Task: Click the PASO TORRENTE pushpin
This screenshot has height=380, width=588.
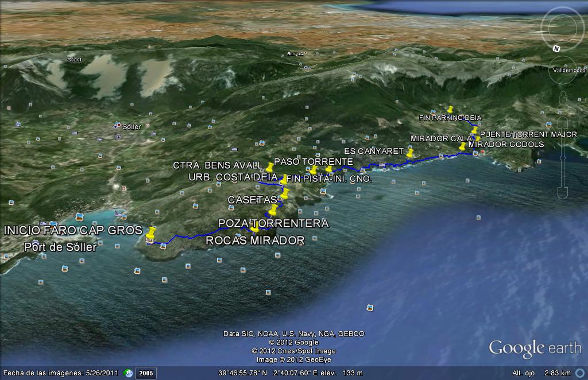Action: pyautogui.click(x=314, y=170)
